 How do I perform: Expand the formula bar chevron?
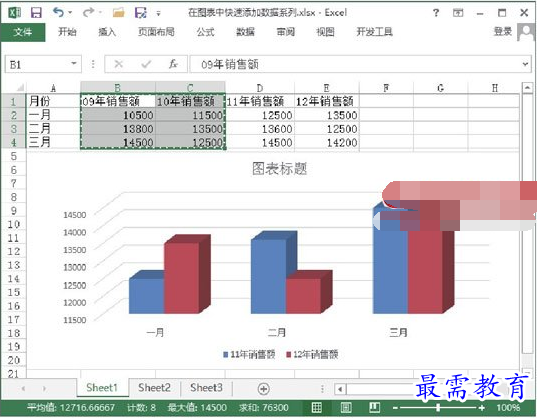[x=525, y=64]
